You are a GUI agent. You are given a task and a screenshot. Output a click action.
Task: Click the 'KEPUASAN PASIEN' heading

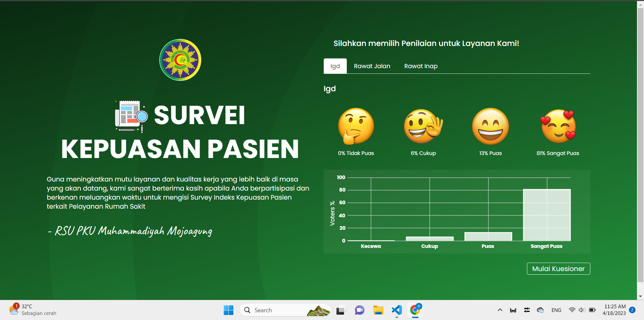[x=180, y=149]
